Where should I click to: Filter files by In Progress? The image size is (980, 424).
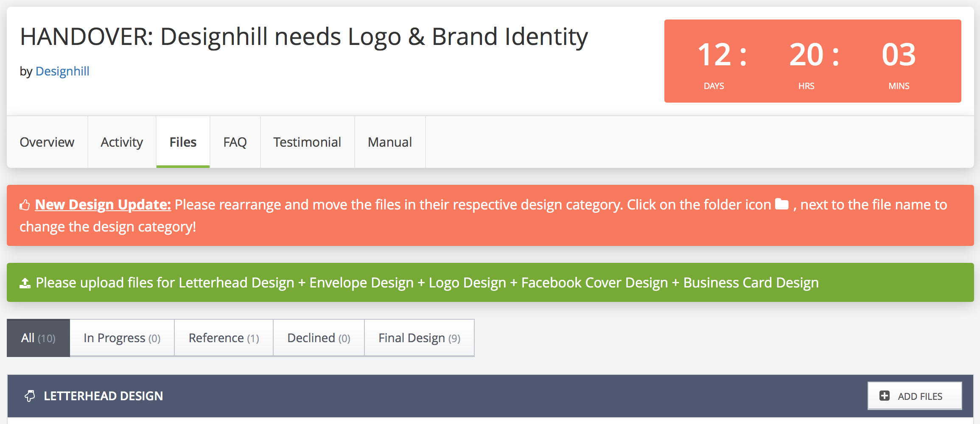[x=122, y=338]
